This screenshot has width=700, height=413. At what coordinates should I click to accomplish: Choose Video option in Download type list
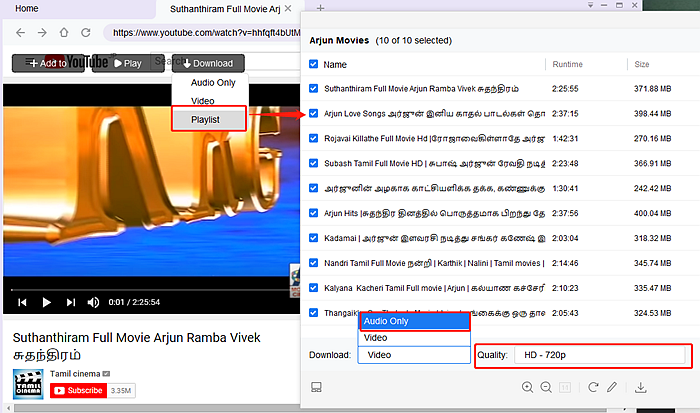414,338
